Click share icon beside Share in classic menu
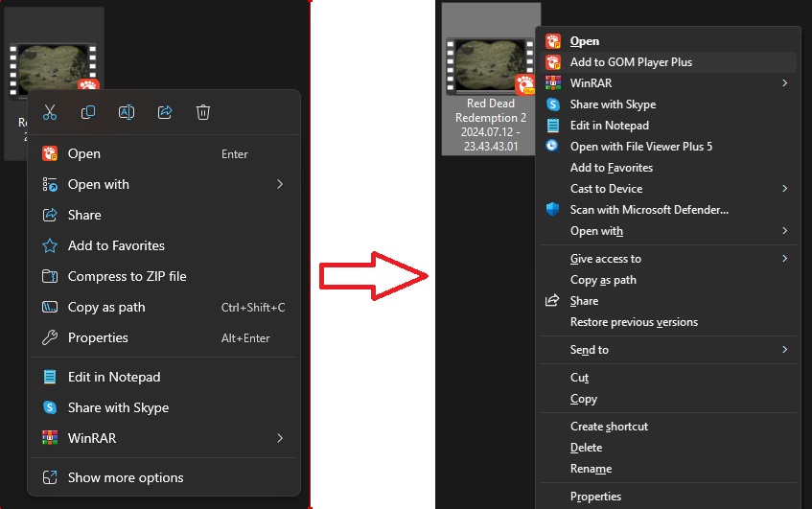The height and width of the screenshot is (509, 812). tap(552, 300)
